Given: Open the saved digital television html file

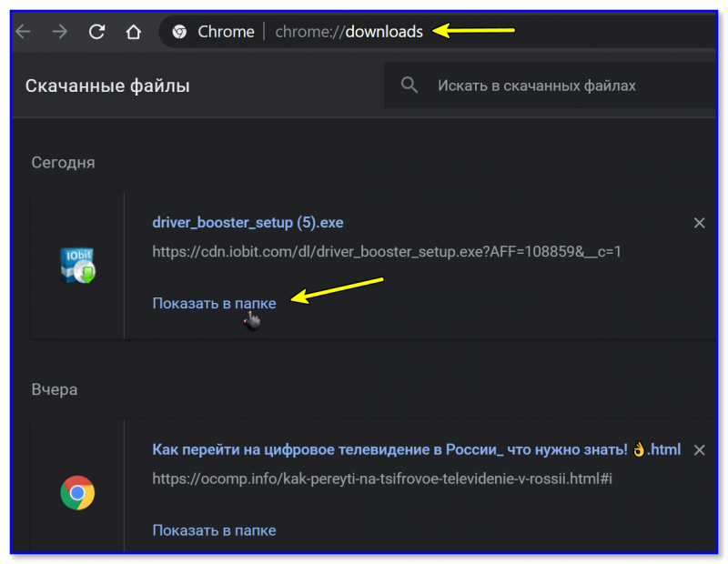Looking at the screenshot, I should (x=417, y=449).
